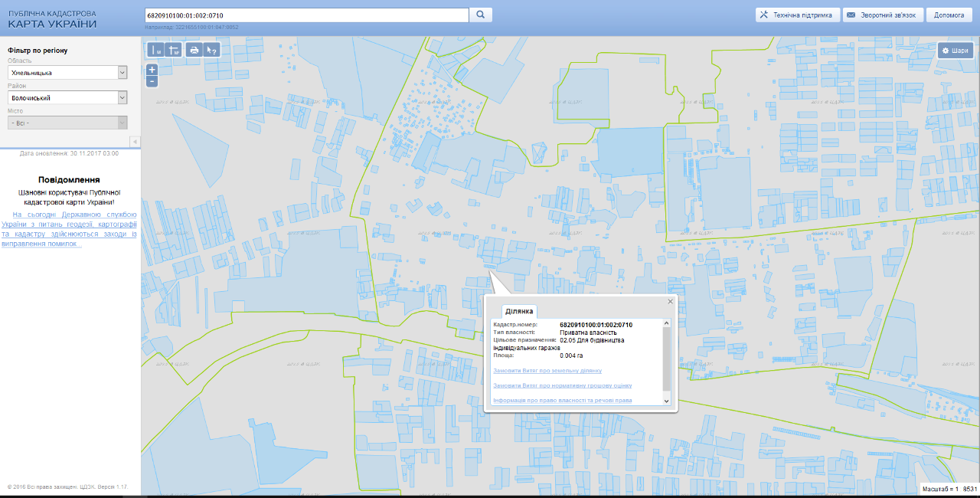Open link Замовити Витяг про земельну ділянку
Screen dimensions: 980x498
[x=547, y=370]
